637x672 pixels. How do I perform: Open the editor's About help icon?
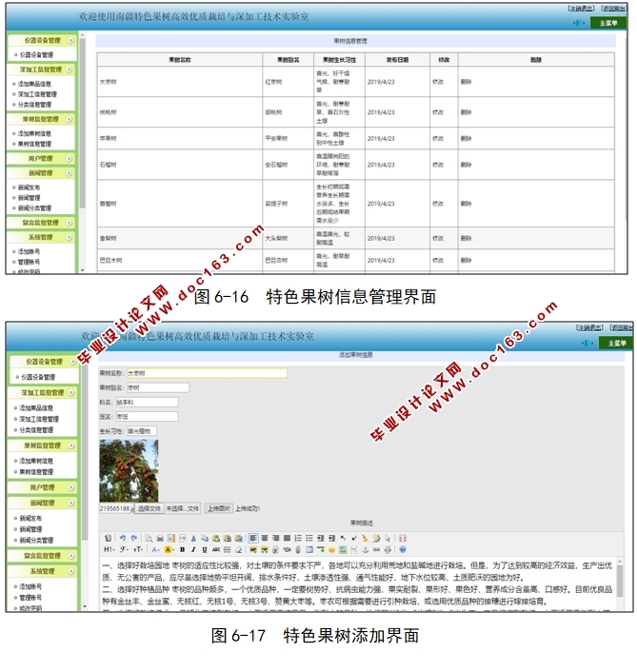point(403,550)
